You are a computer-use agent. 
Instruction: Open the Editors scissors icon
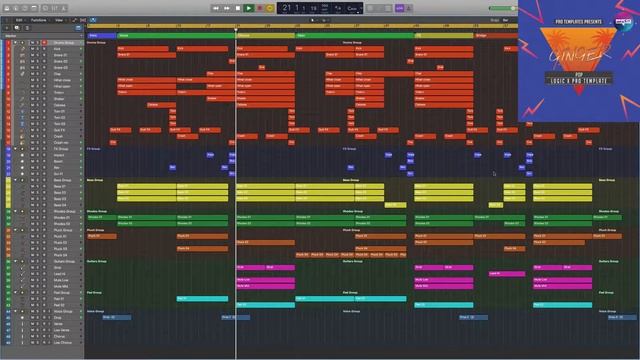[64, 8]
